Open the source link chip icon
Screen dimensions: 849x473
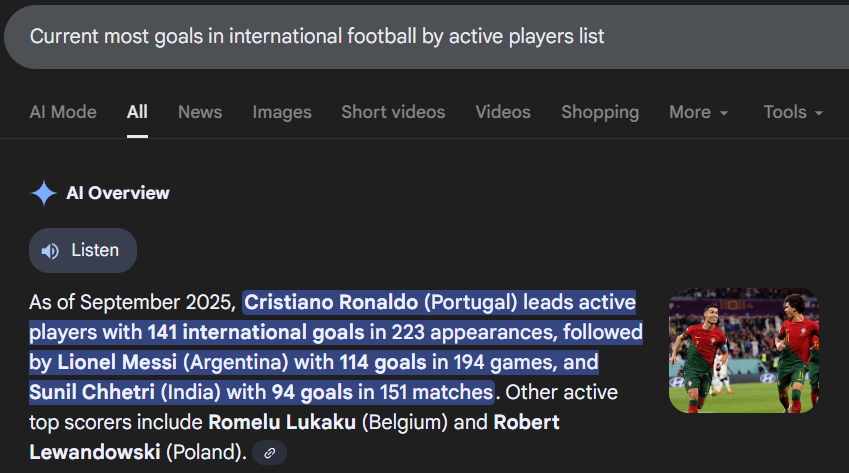point(269,453)
